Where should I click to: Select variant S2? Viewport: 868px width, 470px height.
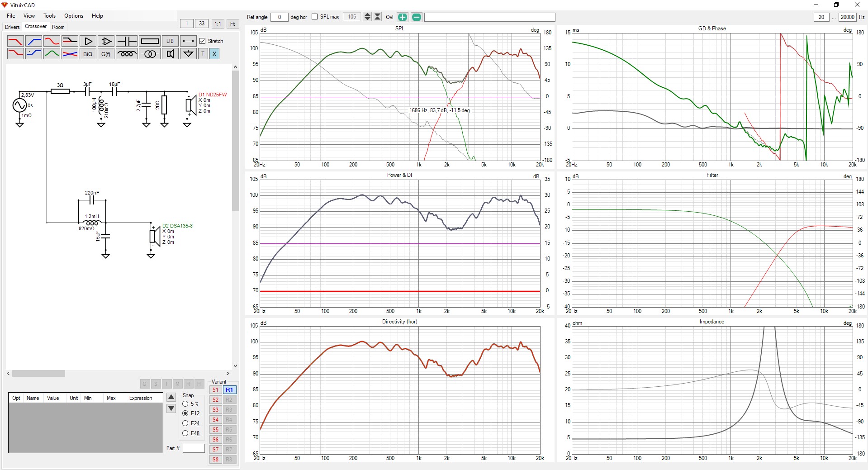pos(216,400)
